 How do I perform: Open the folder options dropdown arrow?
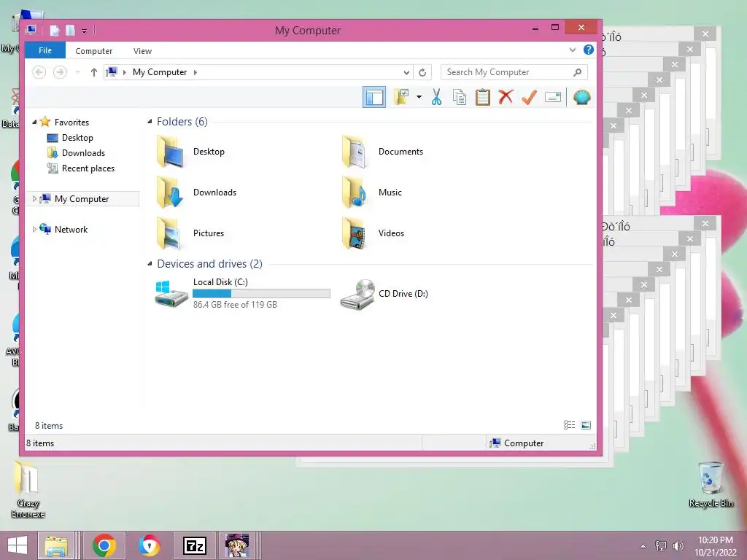(x=419, y=97)
